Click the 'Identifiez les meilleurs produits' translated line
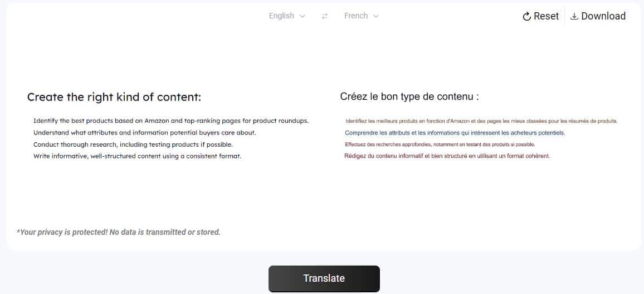This screenshot has width=644, height=294. (481, 121)
